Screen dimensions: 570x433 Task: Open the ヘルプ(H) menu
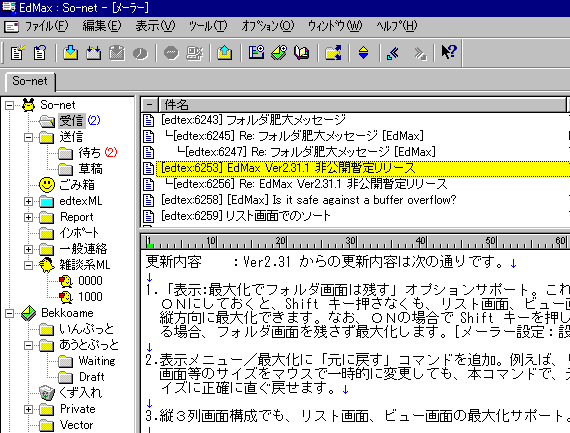click(397, 26)
